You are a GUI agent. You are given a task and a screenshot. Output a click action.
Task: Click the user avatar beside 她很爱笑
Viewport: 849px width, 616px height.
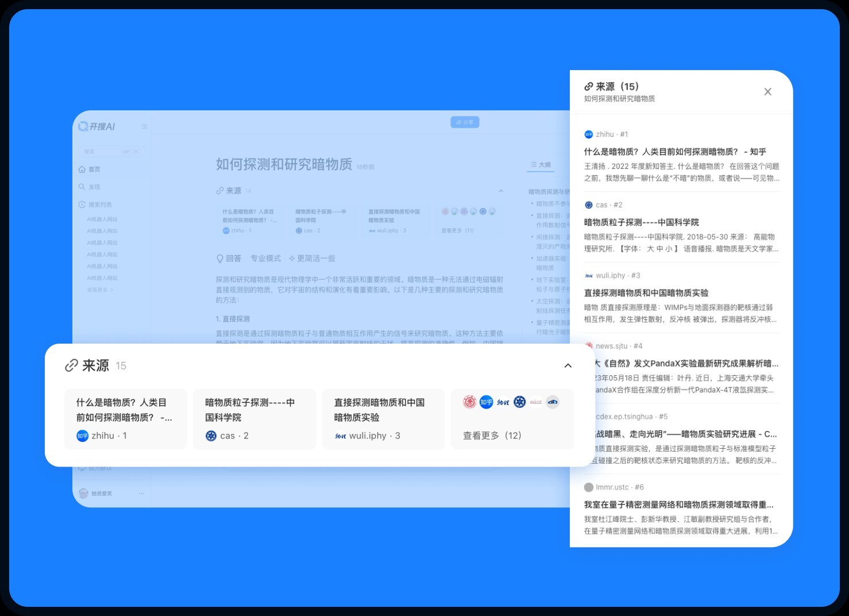83,494
